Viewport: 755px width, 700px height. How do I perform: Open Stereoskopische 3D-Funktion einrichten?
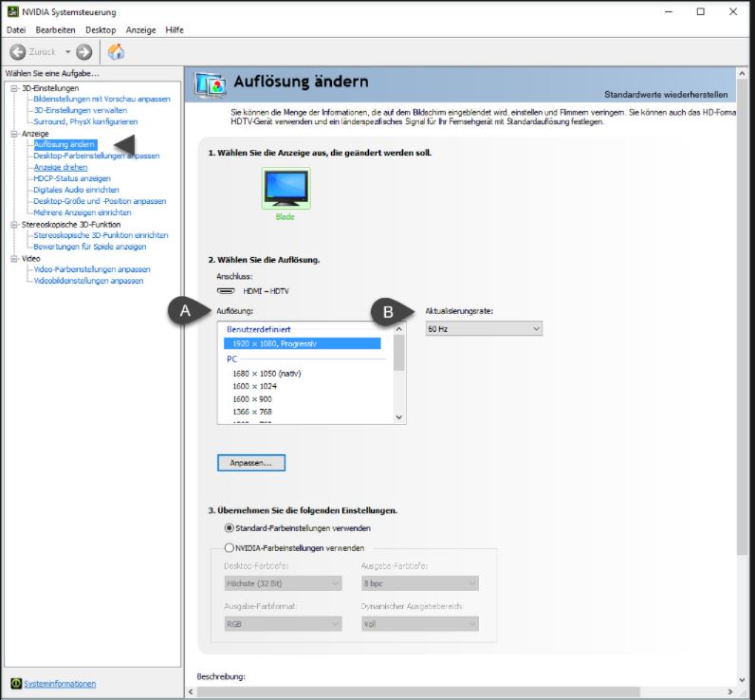point(101,235)
